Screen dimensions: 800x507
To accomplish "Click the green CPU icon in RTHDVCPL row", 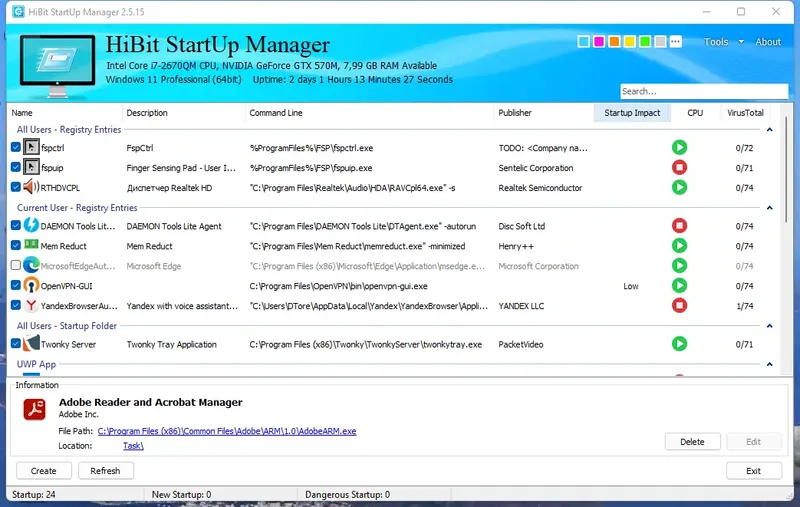I will click(x=679, y=187).
